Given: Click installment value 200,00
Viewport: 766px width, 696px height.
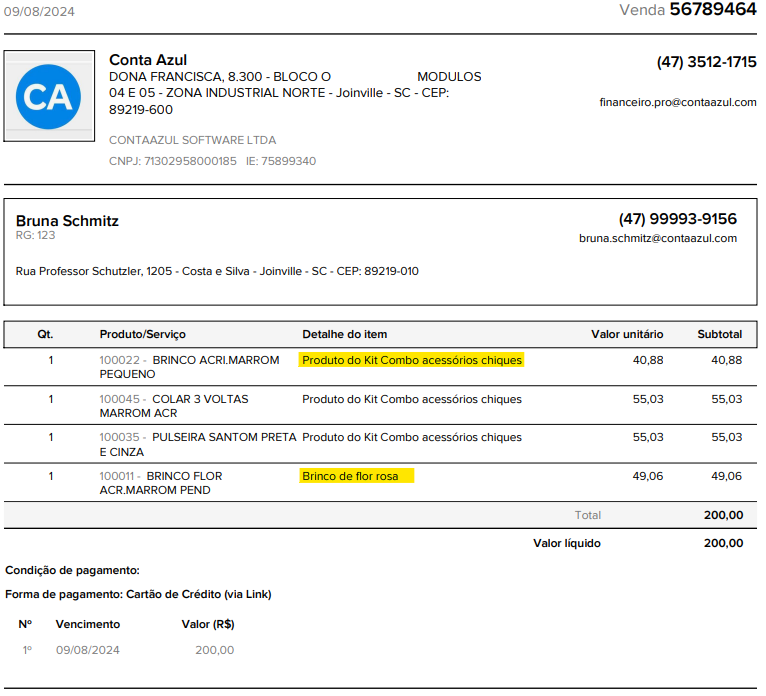Looking at the screenshot, I should (x=214, y=651).
